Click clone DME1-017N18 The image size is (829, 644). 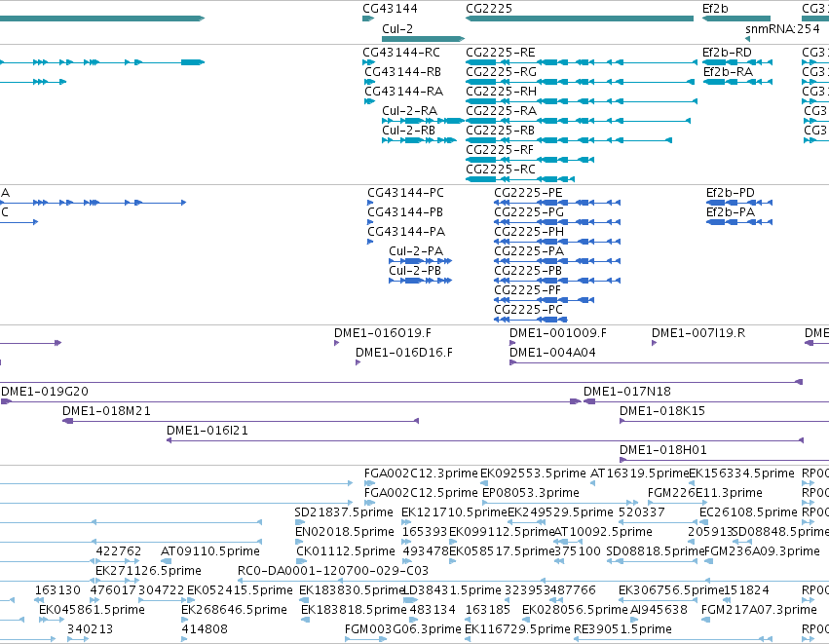(626, 393)
